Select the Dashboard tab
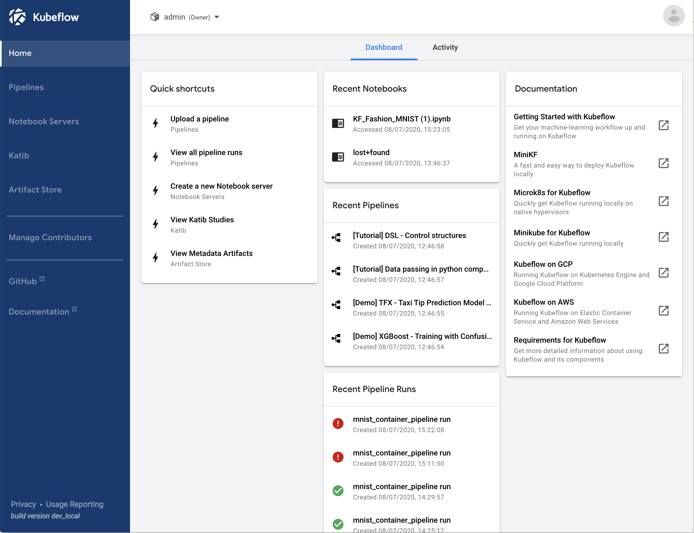 pyautogui.click(x=383, y=47)
